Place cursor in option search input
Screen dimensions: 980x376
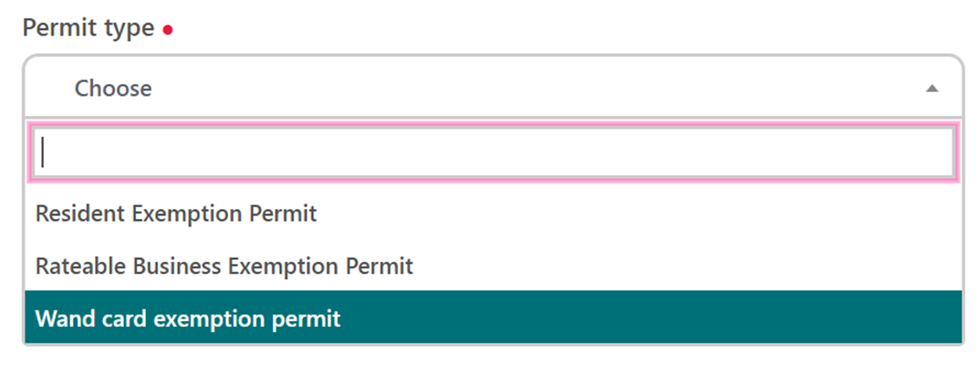coord(493,152)
